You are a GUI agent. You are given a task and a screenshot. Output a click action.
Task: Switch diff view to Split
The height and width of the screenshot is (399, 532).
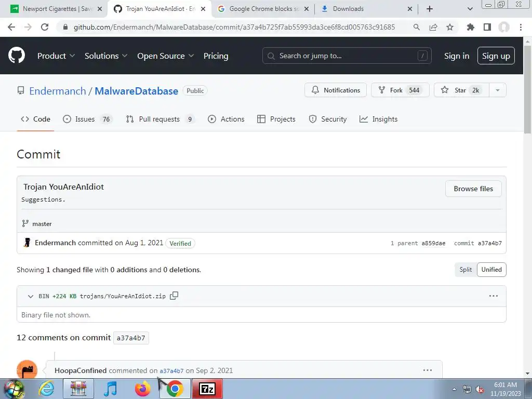click(465, 270)
